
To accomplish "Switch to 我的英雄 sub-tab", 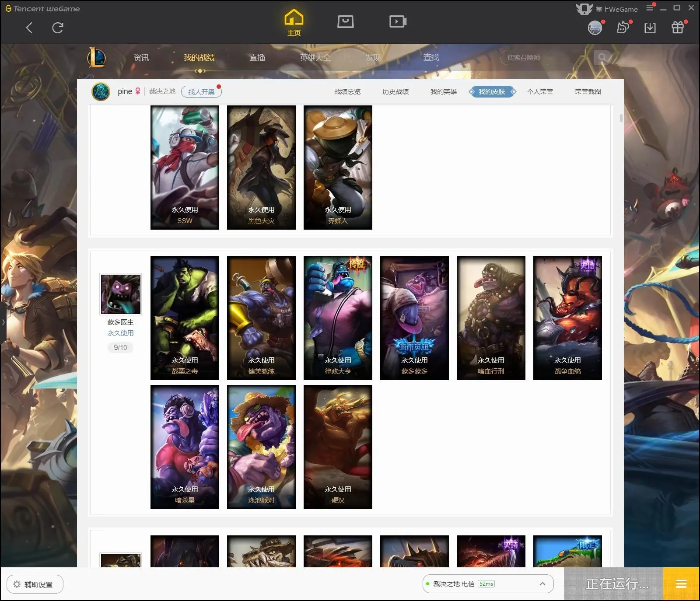I will point(444,92).
